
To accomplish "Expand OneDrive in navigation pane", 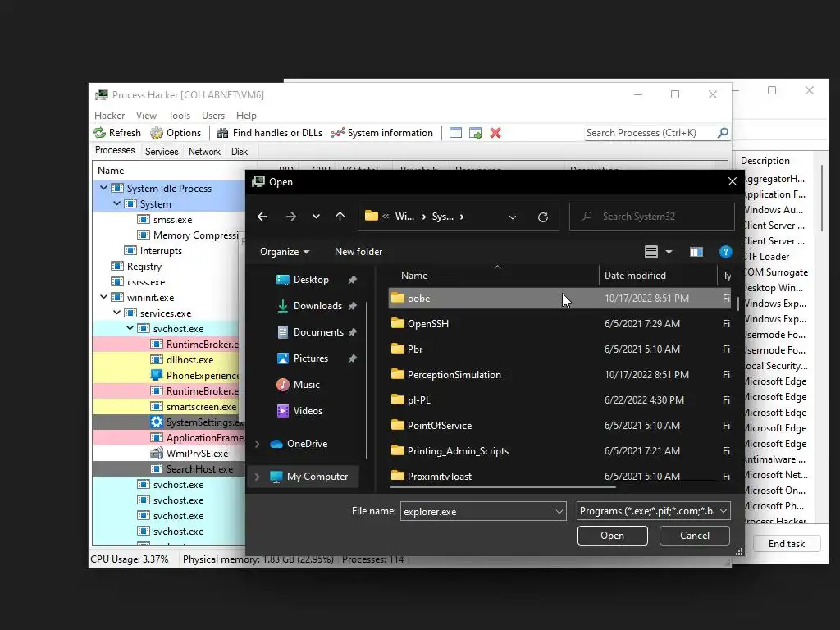I will (257, 444).
